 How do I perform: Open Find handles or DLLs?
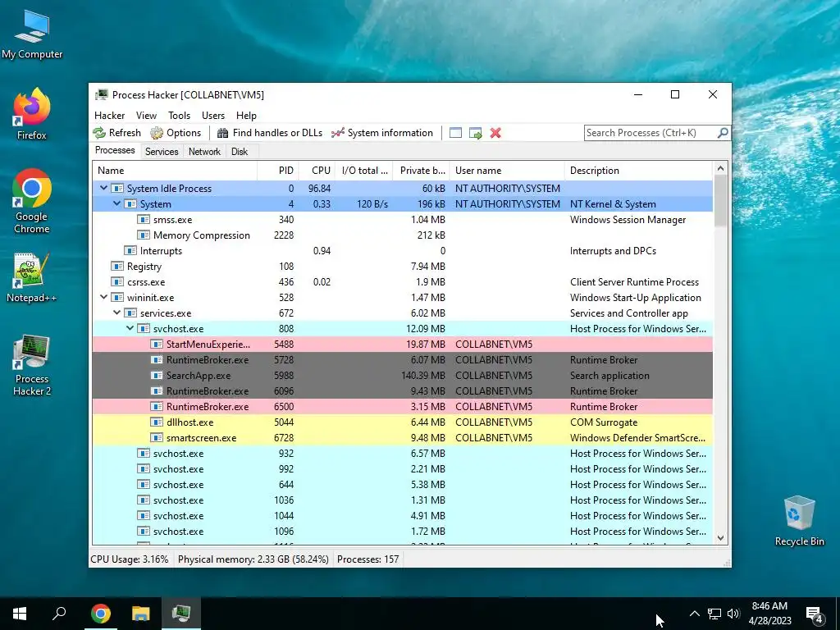pos(270,133)
